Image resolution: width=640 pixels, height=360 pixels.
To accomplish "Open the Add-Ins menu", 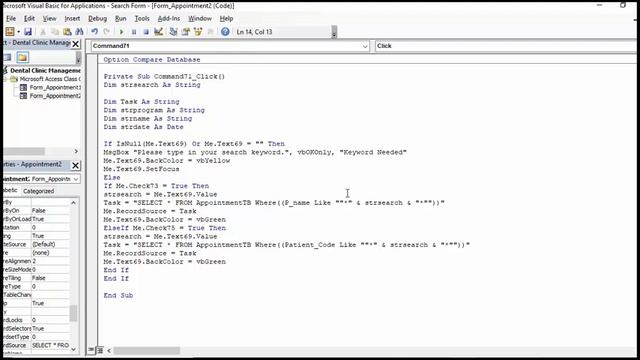I will tap(169, 18).
